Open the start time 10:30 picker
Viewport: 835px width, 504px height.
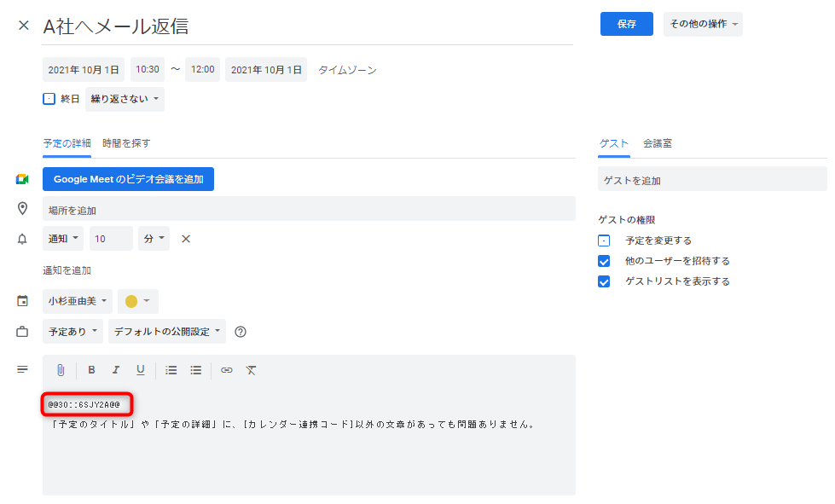[148, 70]
